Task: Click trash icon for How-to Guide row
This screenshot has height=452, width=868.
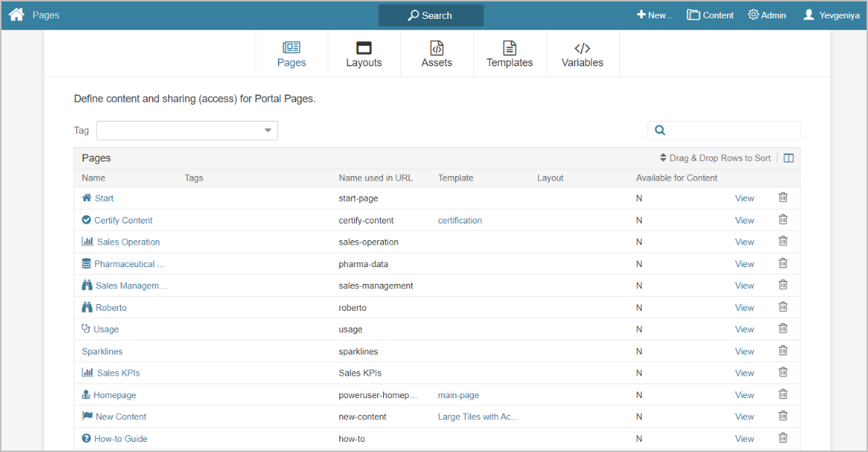Action: point(783,437)
